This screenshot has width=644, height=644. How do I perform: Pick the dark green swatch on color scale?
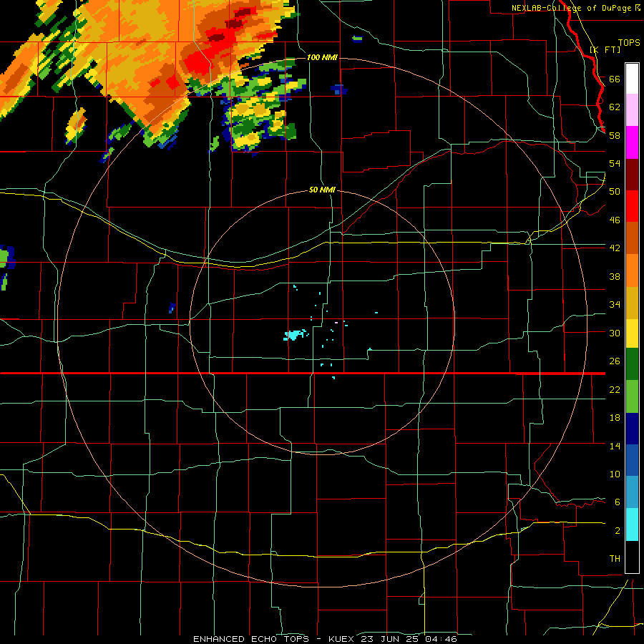(x=632, y=364)
